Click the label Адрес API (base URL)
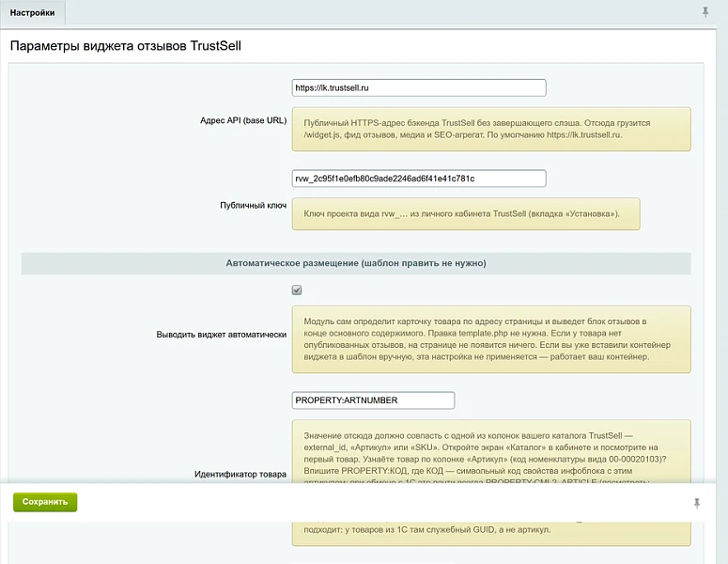728x564 pixels. pyautogui.click(x=243, y=120)
